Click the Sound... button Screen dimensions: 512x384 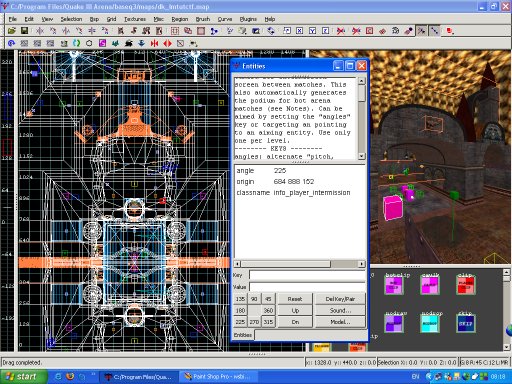[x=340, y=310]
